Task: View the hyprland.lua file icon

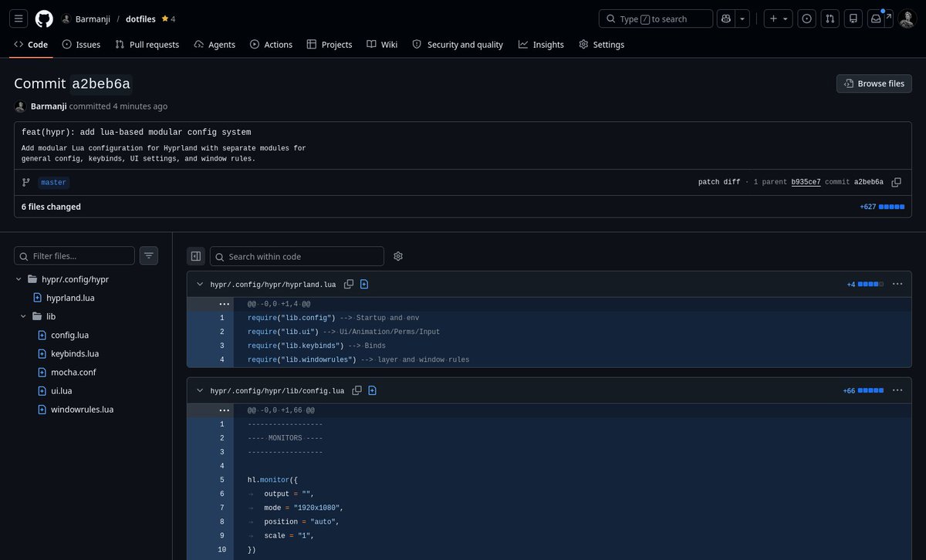Action: (x=364, y=285)
